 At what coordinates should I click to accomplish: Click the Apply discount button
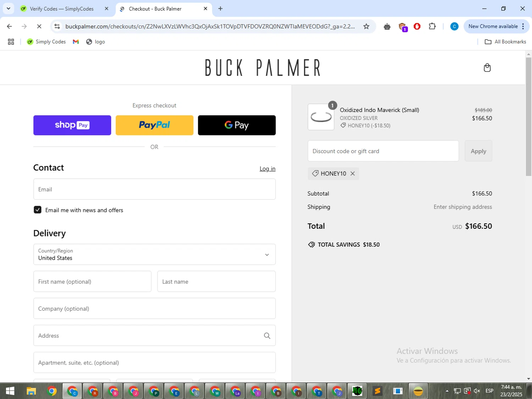[478, 151]
